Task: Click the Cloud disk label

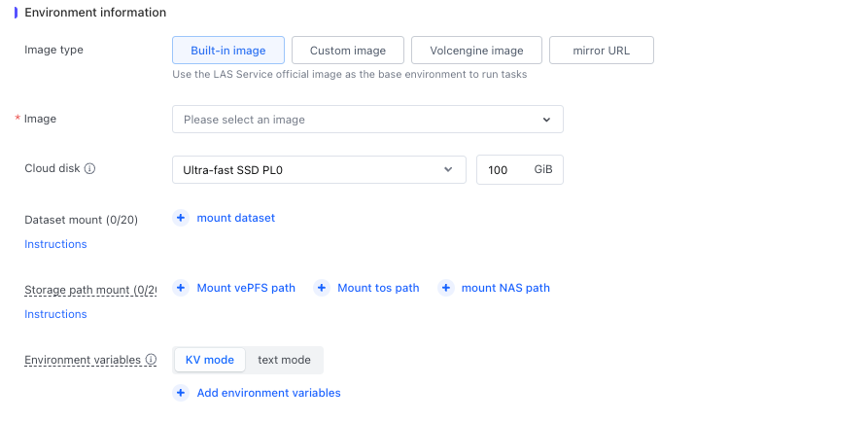Action: click(52, 168)
